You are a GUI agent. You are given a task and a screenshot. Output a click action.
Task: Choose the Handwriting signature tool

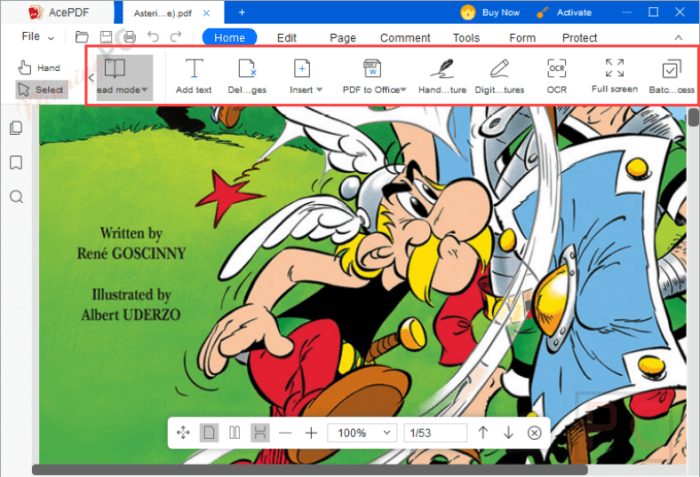click(442, 76)
